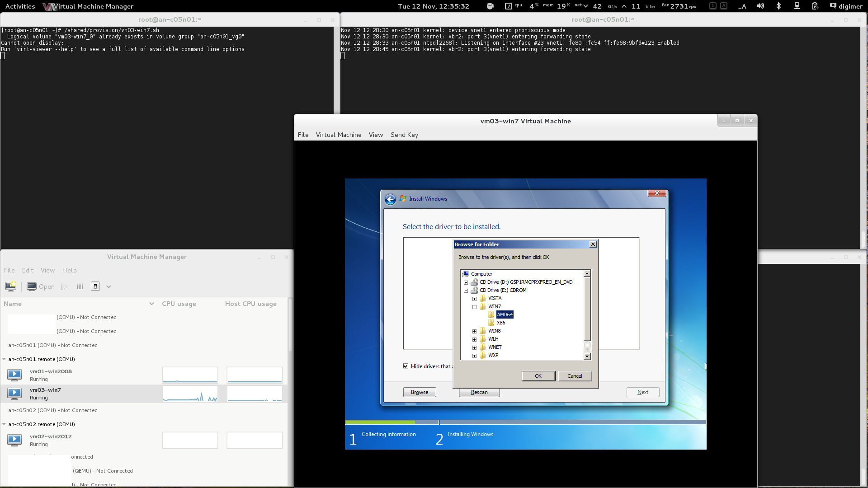Select the AMD64 folder
Screen dimensions: 868x488
coord(505,314)
